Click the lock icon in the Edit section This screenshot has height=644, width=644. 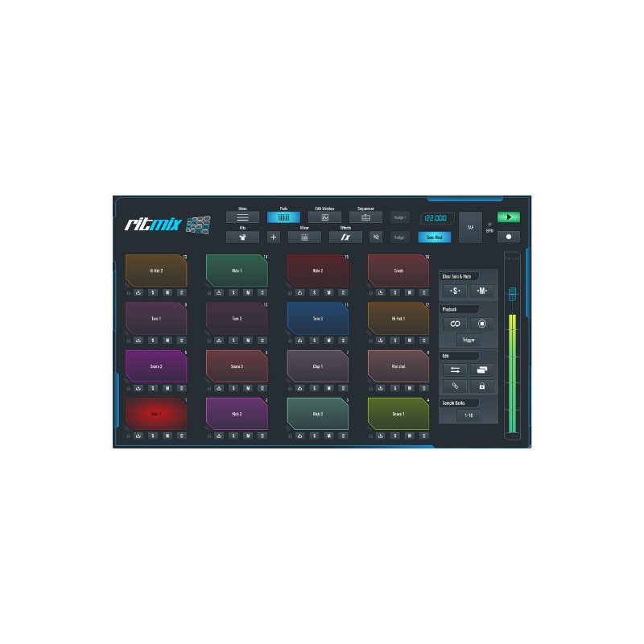(482, 386)
